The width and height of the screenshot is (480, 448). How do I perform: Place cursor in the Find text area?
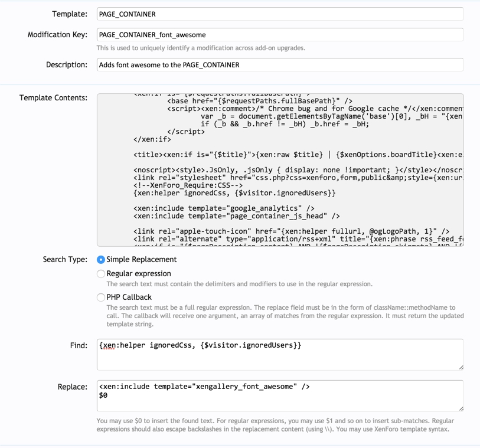coord(280,354)
